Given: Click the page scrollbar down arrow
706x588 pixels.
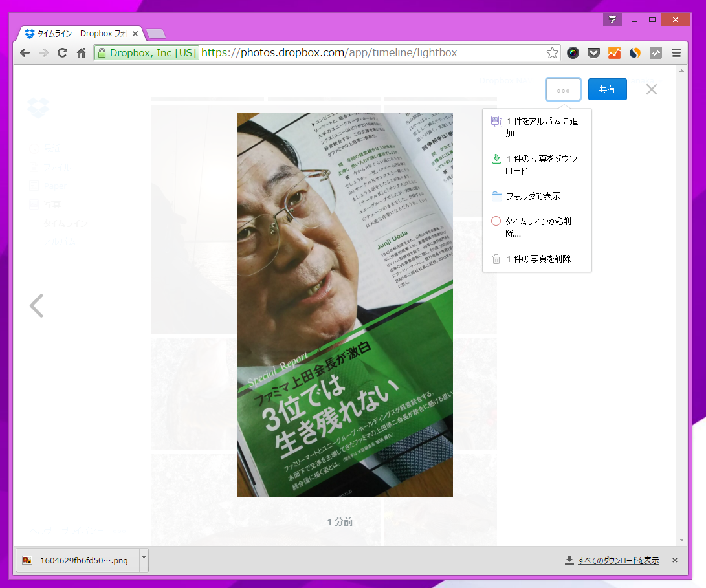Looking at the screenshot, I should click(x=681, y=540).
